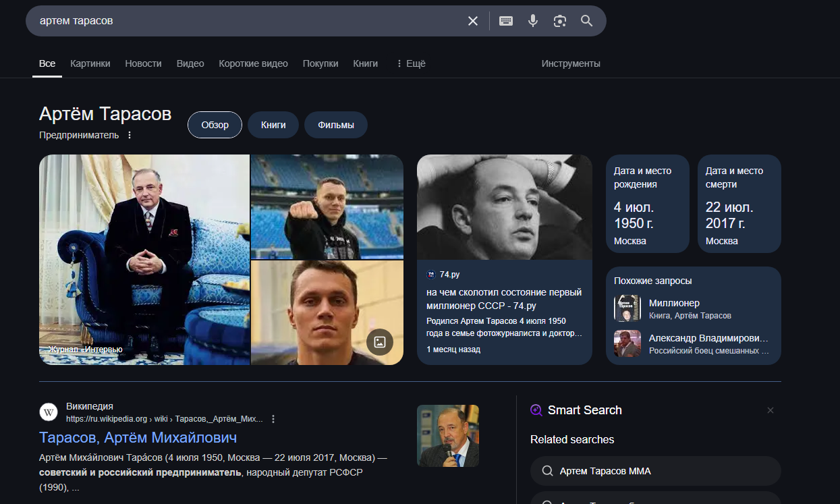Submit search with the magnifying glass icon
This screenshot has width=840, height=504.
[587, 21]
